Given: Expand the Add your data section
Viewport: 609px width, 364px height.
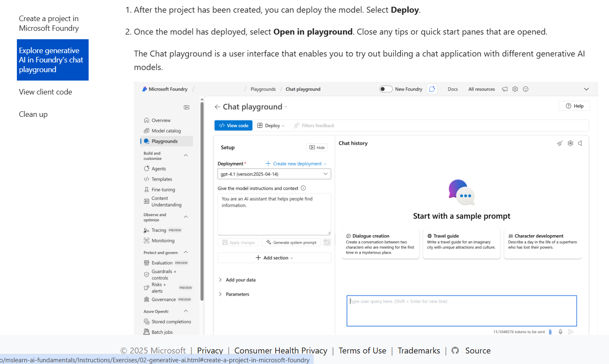Looking at the screenshot, I should point(237,280).
